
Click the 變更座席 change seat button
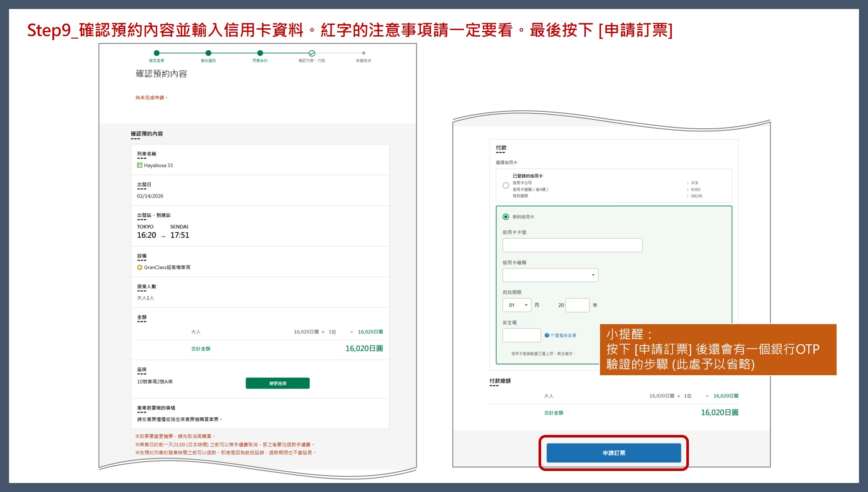277,383
